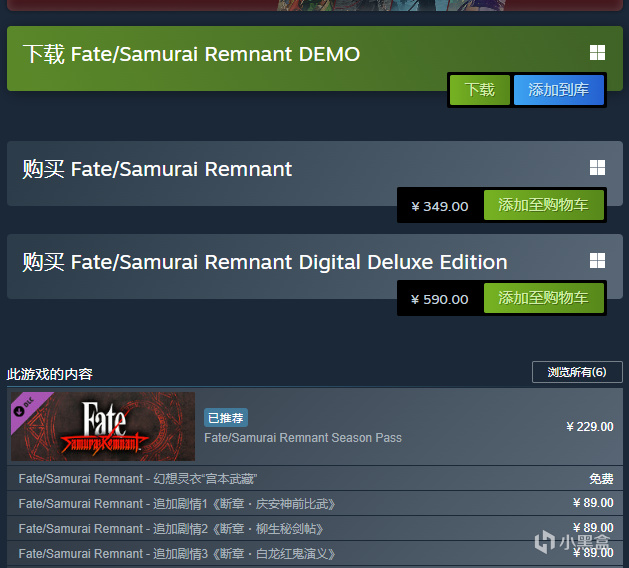Open the free 幻想灵衣"宫本武藏" DLC
Viewport: 629px width, 568px height.
click(x=138, y=479)
